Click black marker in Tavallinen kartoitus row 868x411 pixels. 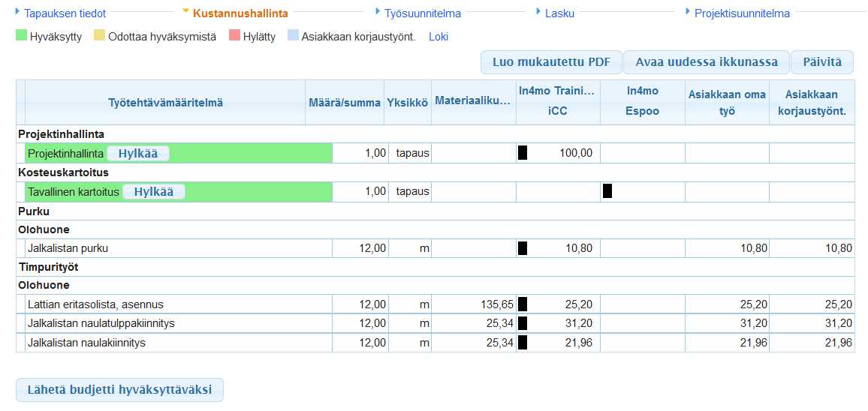(x=607, y=191)
